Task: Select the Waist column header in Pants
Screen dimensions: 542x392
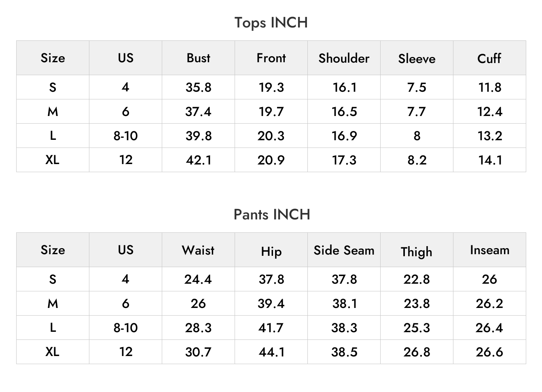Action: point(198,250)
